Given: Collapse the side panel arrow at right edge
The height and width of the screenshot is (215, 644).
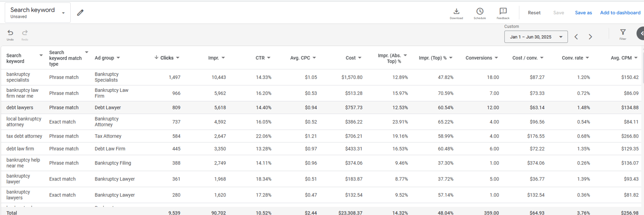Looking at the screenshot, I should tap(640, 34).
